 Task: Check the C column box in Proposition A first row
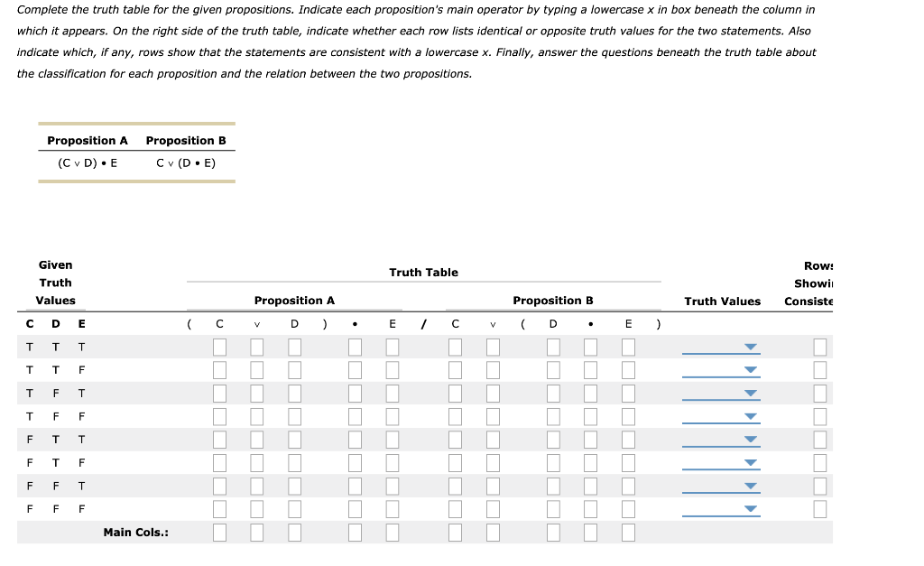click(219, 347)
